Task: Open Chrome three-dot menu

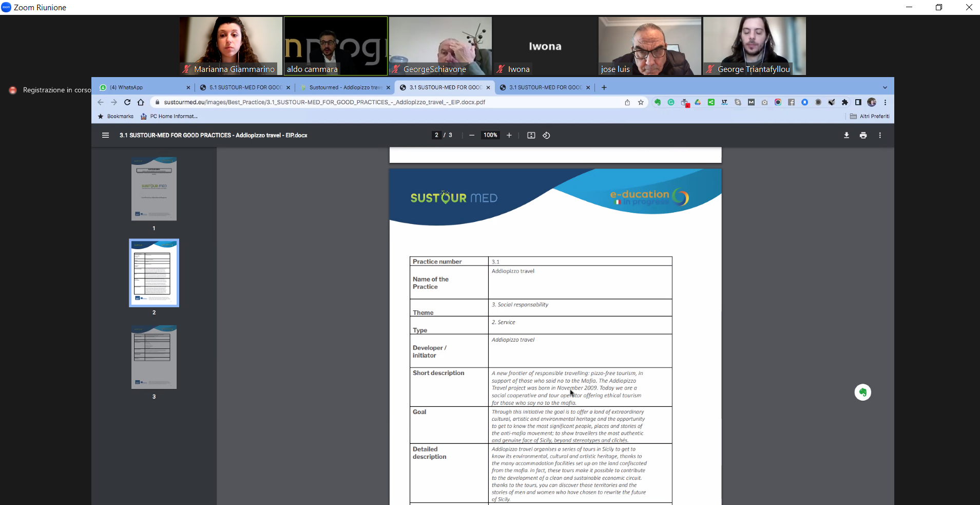Action: pyautogui.click(x=886, y=102)
